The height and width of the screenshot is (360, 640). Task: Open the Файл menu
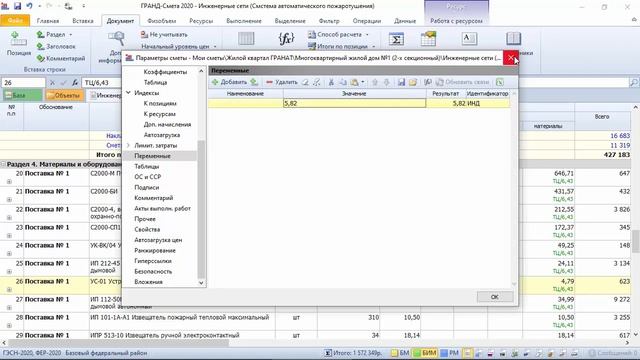(x=15, y=20)
